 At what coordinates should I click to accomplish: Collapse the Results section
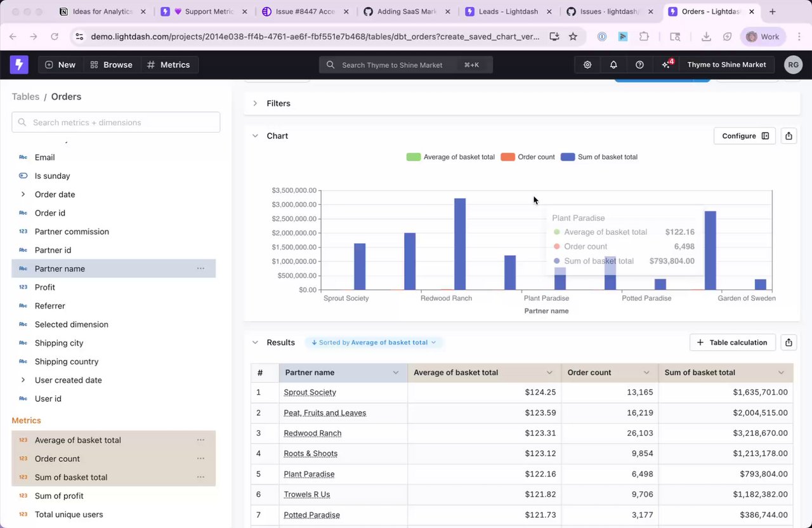(x=255, y=342)
